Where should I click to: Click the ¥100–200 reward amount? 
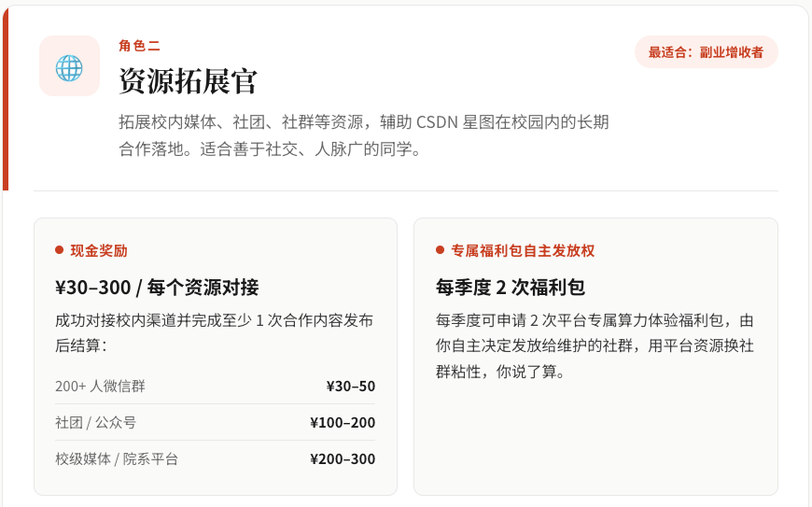click(343, 422)
